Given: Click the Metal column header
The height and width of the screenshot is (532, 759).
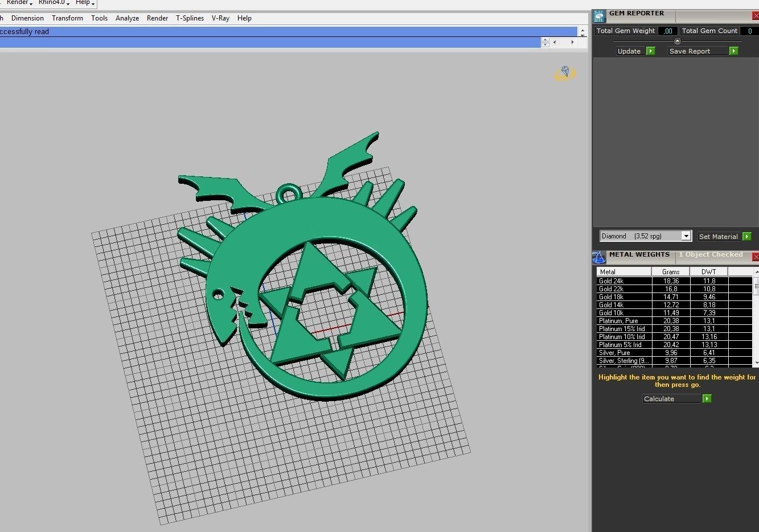Looking at the screenshot, I should tap(624, 272).
